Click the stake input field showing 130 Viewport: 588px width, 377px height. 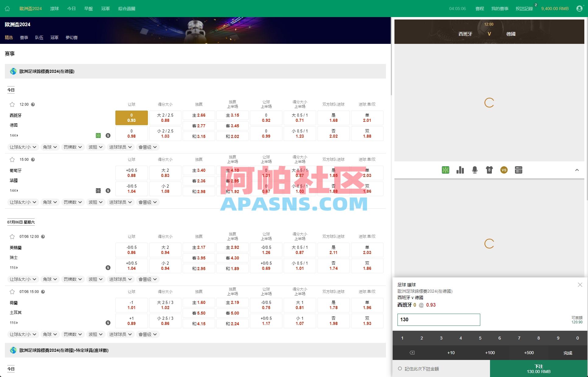[438, 319]
